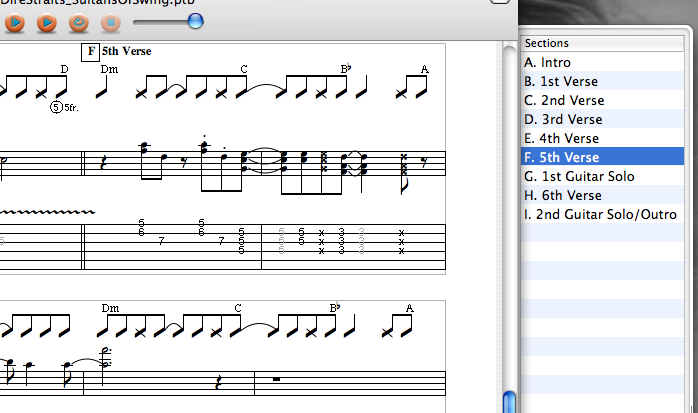Click the score's vertical scrollbar thumb

[509, 402]
